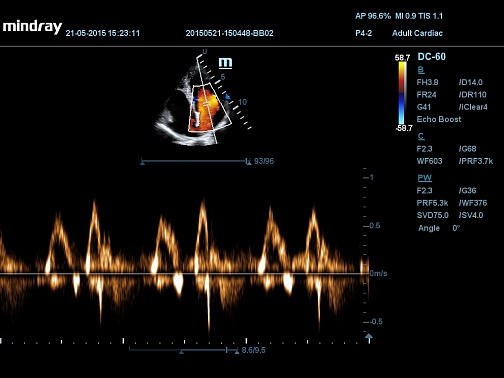Image resolution: width=504 pixels, height=378 pixels.
Task: Click the cine loop start triangle marker
Action: click(142, 162)
